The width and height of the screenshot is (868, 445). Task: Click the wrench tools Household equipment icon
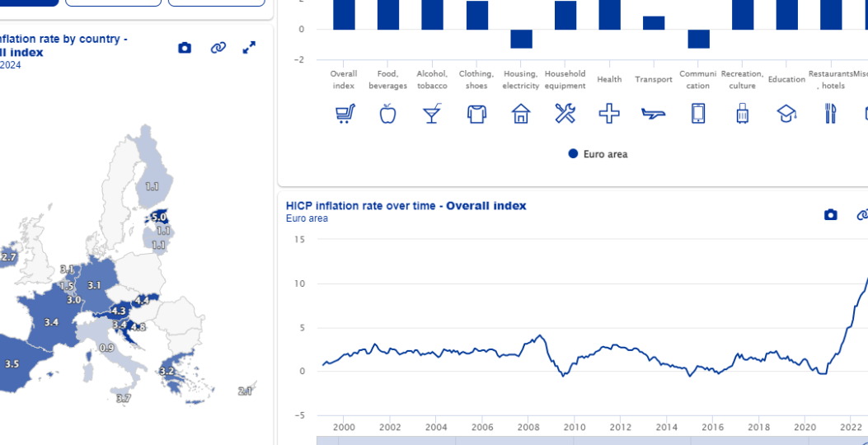click(565, 114)
